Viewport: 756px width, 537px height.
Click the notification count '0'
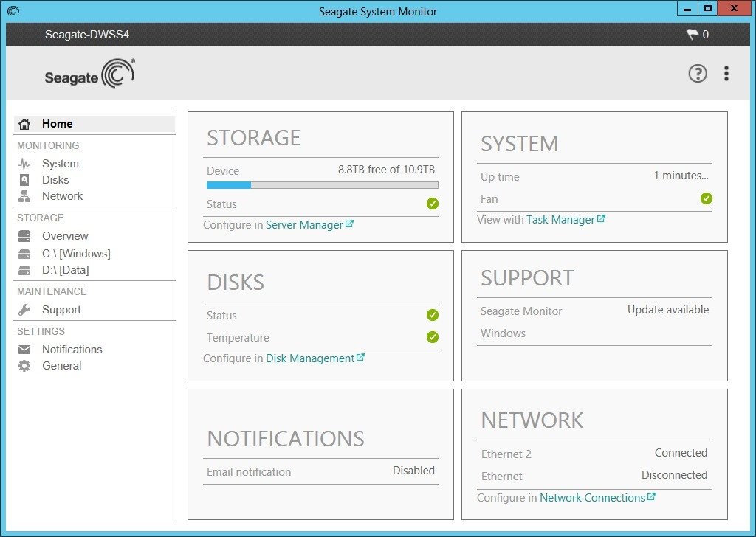[x=705, y=35]
